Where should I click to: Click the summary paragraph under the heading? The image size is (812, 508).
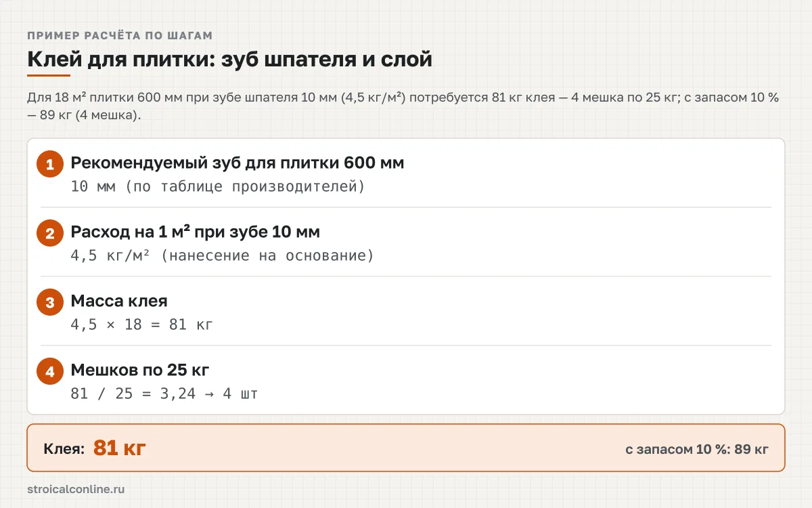click(x=403, y=106)
